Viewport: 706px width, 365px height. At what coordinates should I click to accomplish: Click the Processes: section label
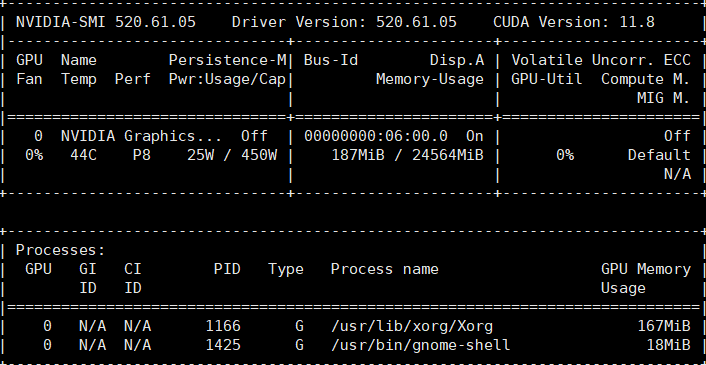61,250
